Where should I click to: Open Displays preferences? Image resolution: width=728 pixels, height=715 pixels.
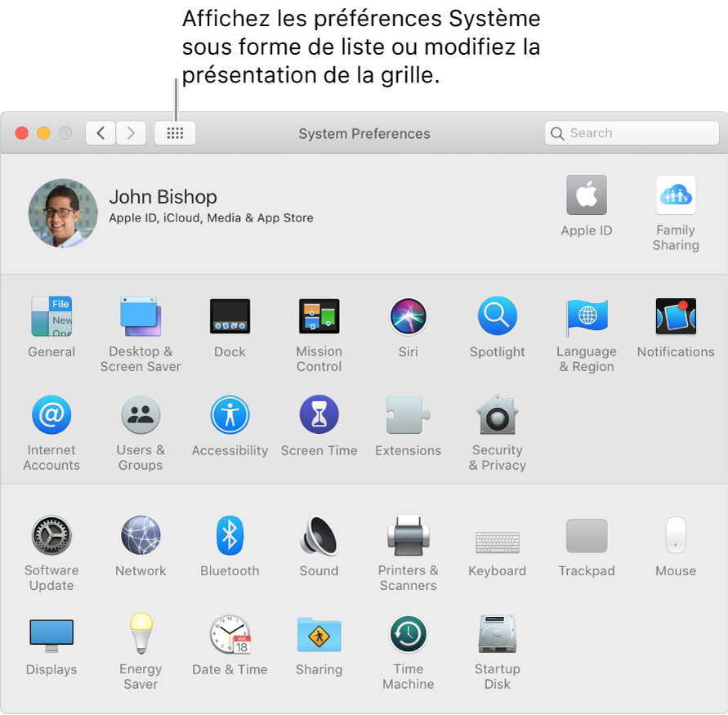click(51, 635)
